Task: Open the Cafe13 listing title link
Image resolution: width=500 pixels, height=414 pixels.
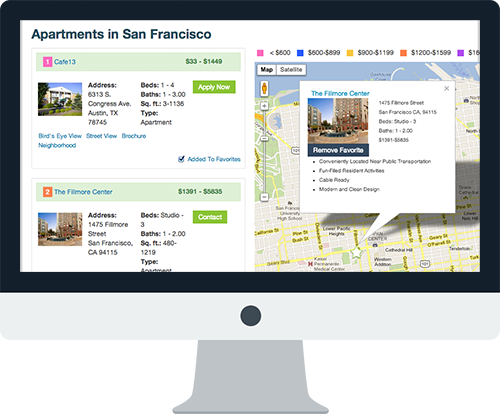Action: 65,62
